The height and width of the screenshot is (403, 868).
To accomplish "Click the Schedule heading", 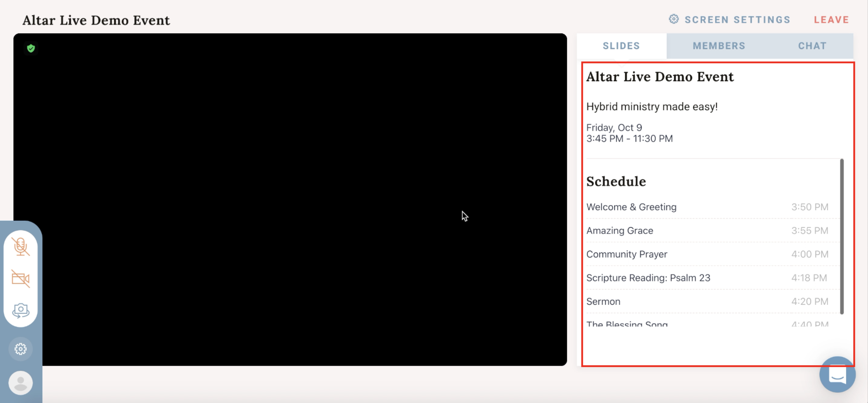I will (x=616, y=182).
